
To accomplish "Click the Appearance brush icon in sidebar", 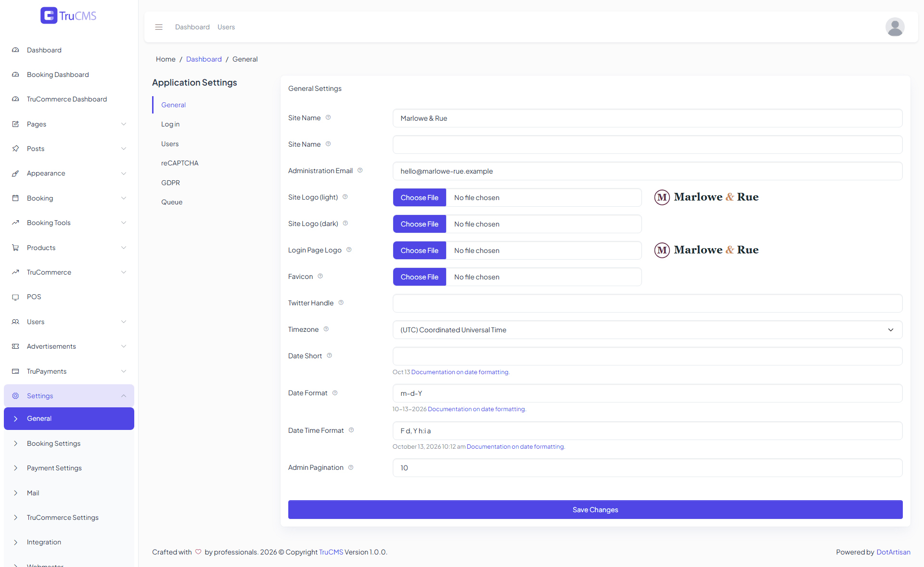I will [15, 173].
